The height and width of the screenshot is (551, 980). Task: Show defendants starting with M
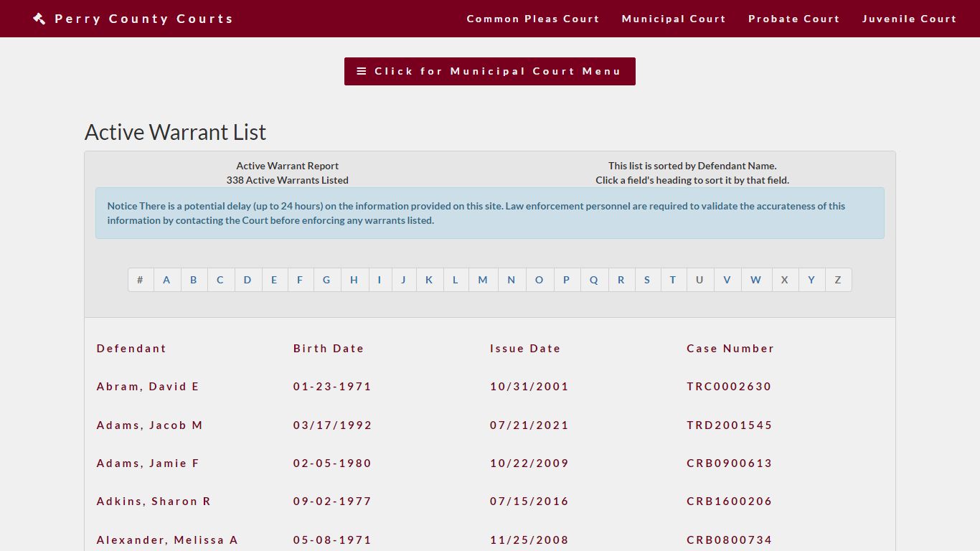pos(483,280)
